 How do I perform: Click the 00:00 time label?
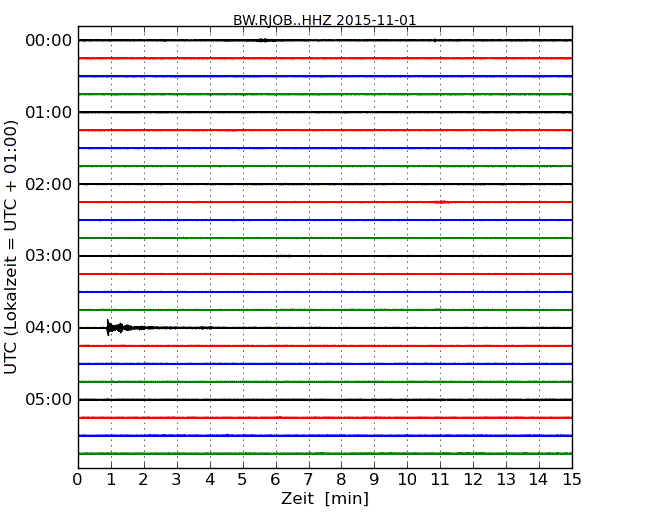point(49,41)
